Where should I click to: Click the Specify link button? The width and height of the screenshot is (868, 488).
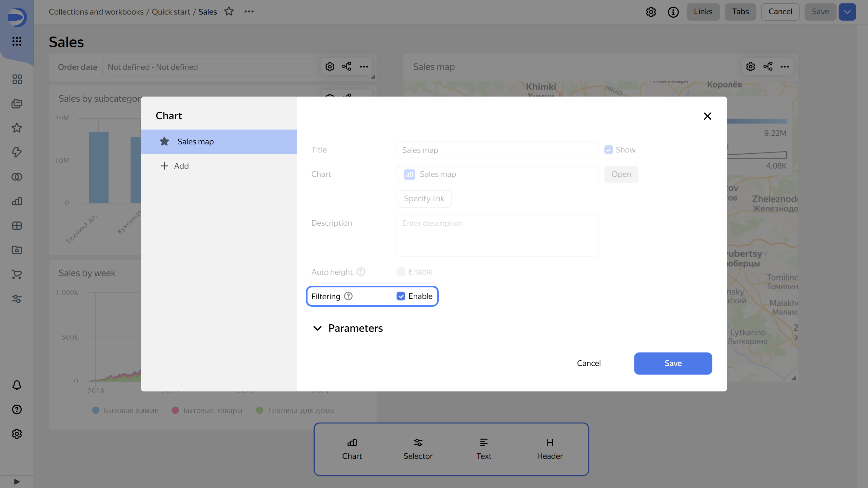point(424,199)
